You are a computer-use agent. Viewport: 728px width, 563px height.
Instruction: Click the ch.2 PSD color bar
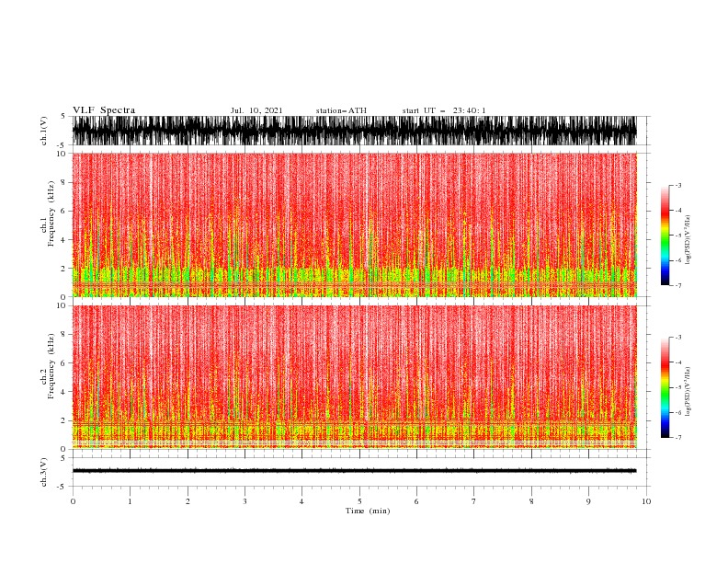[x=665, y=387]
